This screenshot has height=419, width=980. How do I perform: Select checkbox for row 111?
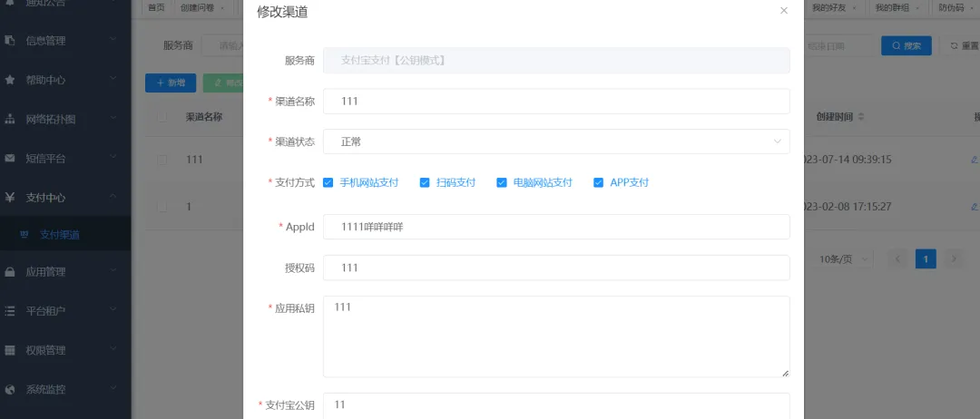click(162, 160)
